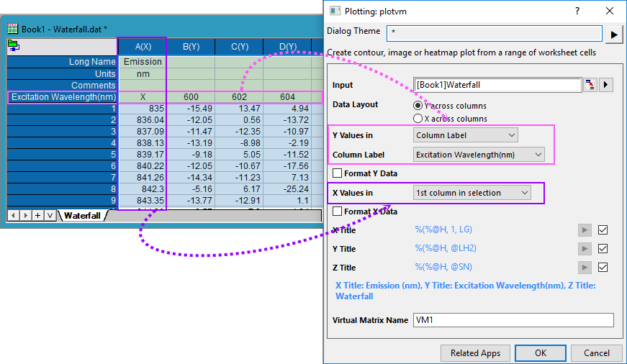
Task: Click the cell containing 602
Action: 239,96
